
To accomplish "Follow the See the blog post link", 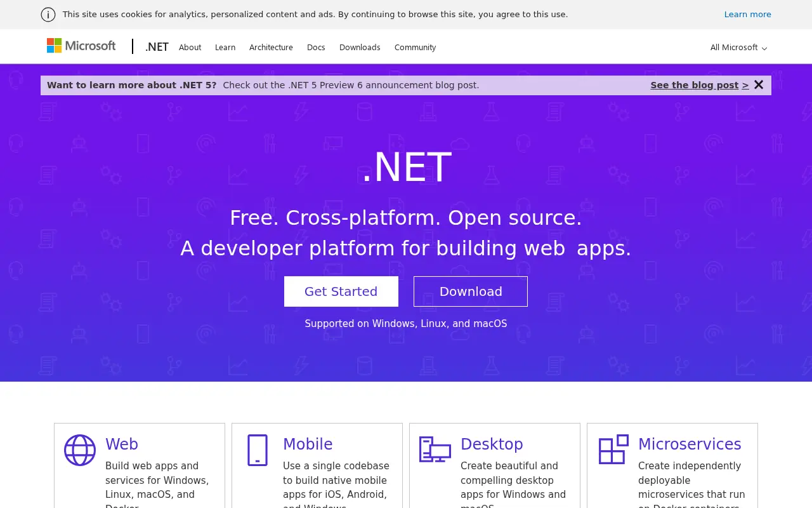I will pos(699,85).
